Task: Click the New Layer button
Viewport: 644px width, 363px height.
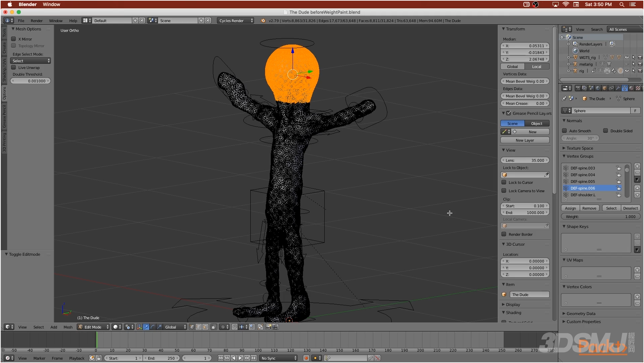Action: click(525, 140)
